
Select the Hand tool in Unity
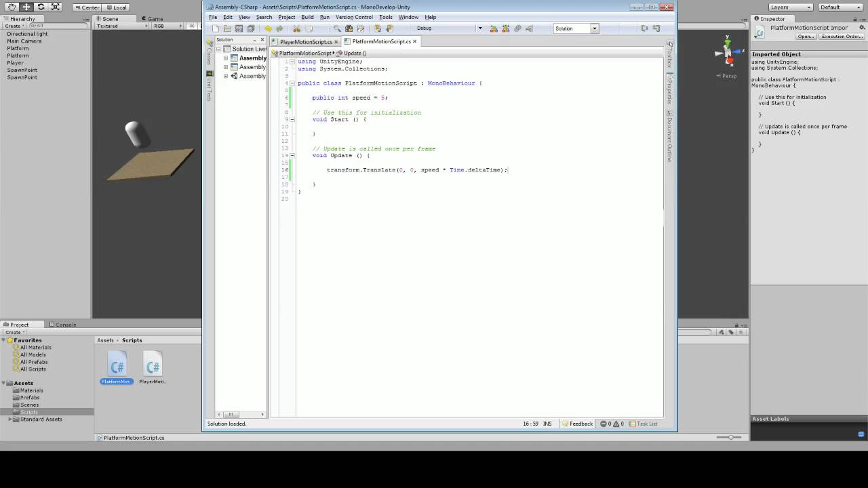pyautogui.click(x=12, y=7)
